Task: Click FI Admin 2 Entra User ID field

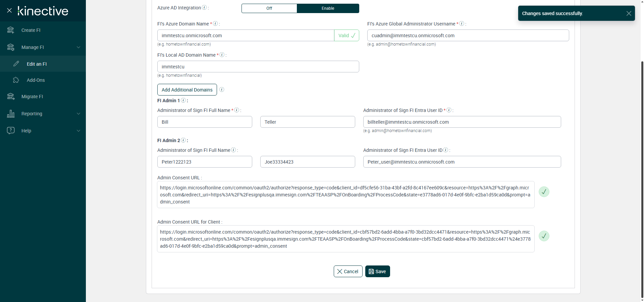Action: pos(462,162)
